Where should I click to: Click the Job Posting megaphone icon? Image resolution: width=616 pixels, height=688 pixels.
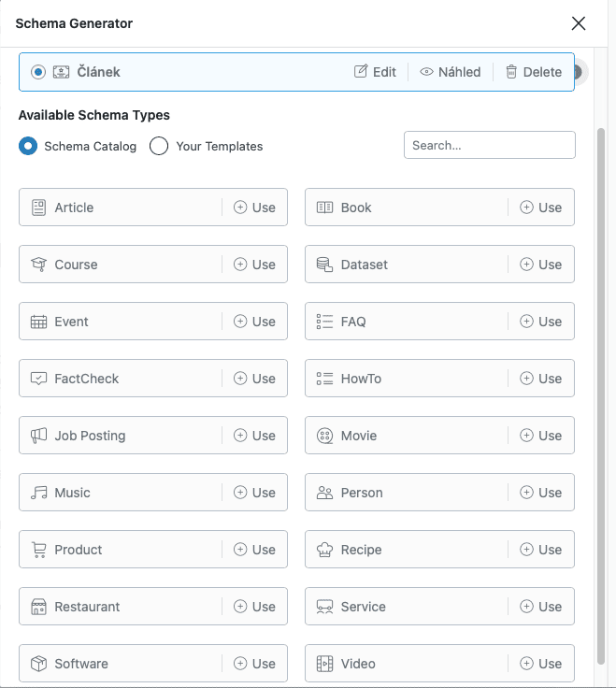pyautogui.click(x=38, y=436)
